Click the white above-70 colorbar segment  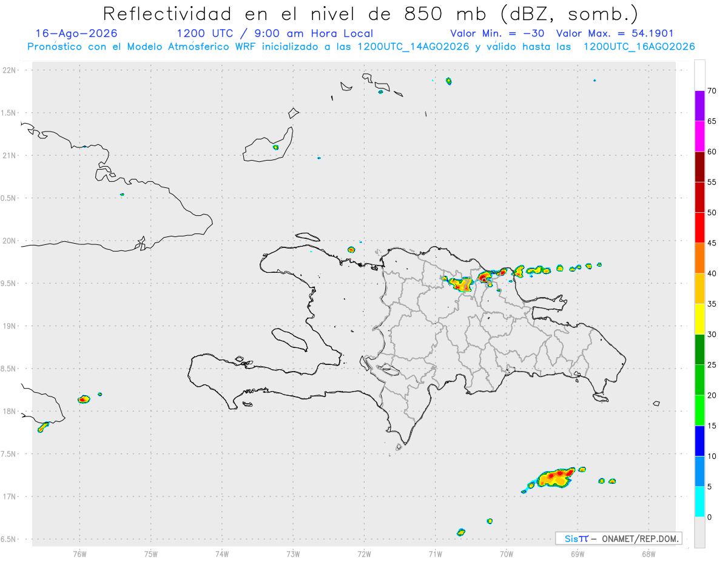(699, 75)
